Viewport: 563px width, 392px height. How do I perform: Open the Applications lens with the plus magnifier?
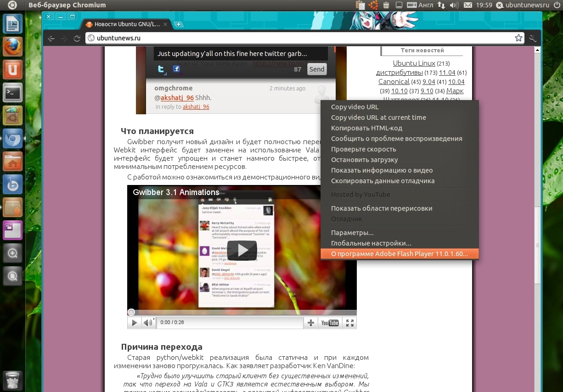12,253
